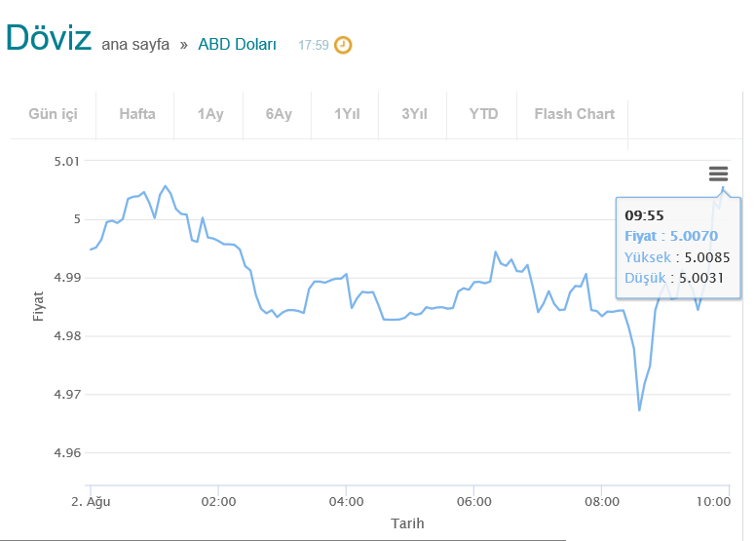The height and width of the screenshot is (541, 756).
Task: Choose the 6Ay time range
Action: click(x=279, y=114)
